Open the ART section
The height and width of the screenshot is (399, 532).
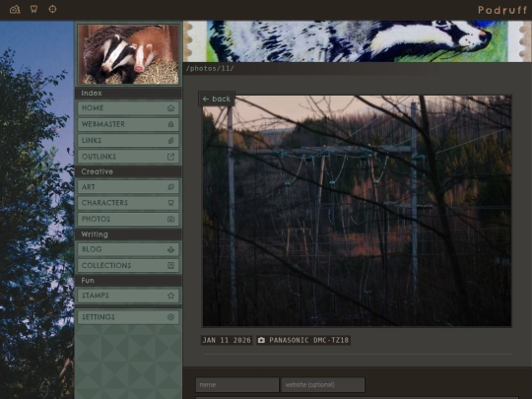tap(128, 186)
